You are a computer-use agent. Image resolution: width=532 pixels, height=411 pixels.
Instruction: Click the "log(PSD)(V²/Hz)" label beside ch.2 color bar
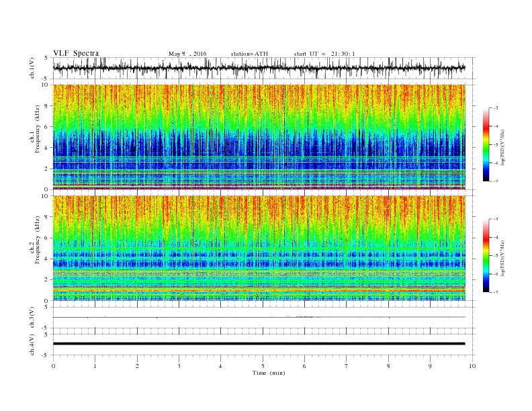[x=503, y=258]
